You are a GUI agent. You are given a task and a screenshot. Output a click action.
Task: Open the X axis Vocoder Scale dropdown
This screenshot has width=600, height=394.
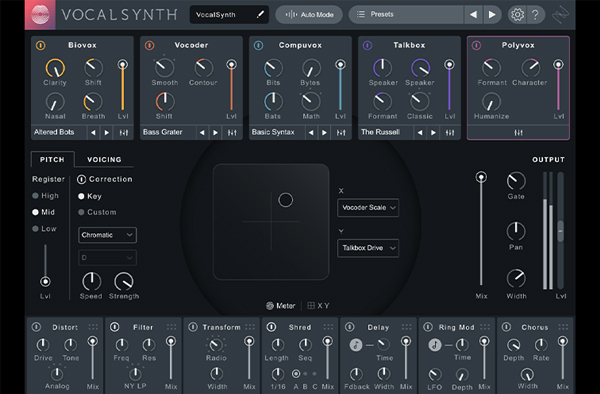click(368, 208)
